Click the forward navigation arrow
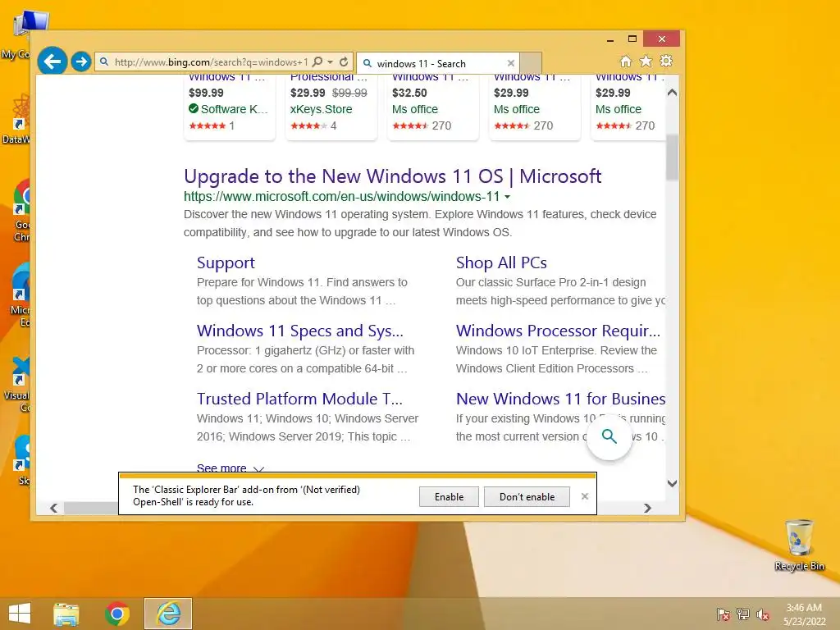 click(81, 62)
